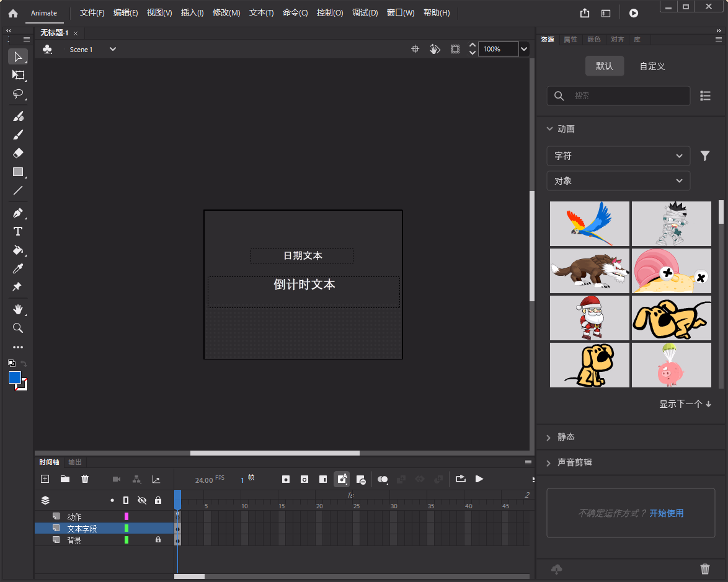
Task: Select the Selection arrow tool
Action: click(x=17, y=56)
